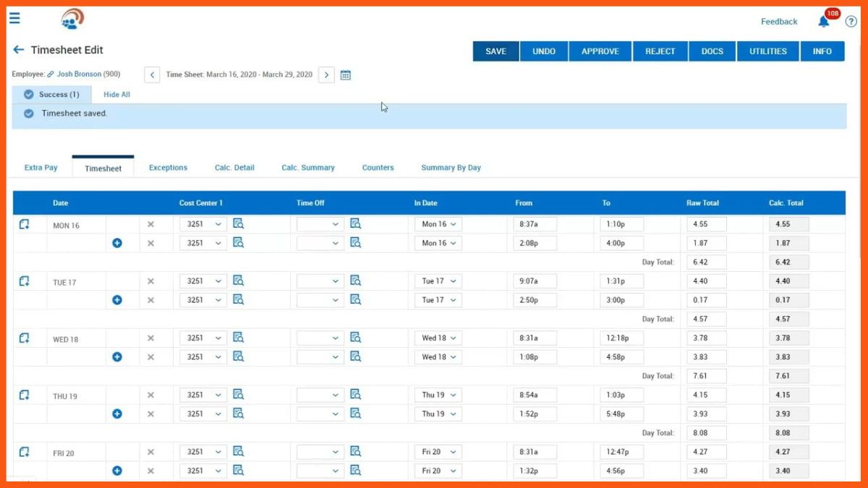
Task: Open the hamburger main menu
Action: 14,18
